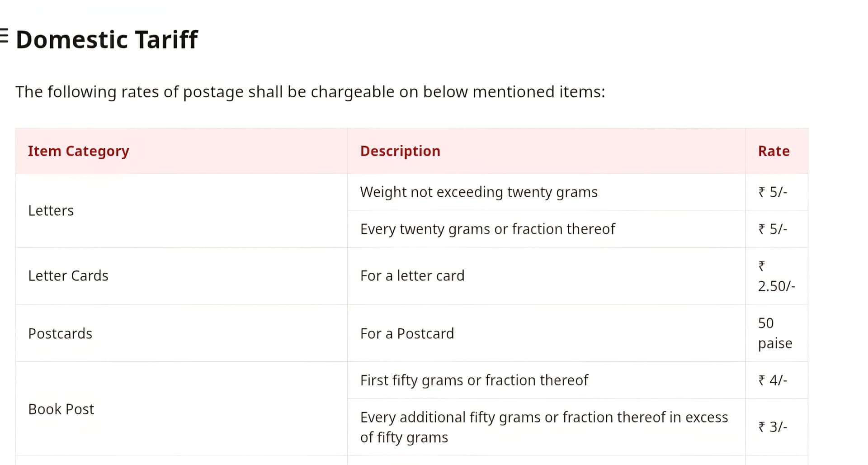Select the Letters category cell
This screenshot has height=465, width=868.
tap(51, 211)
